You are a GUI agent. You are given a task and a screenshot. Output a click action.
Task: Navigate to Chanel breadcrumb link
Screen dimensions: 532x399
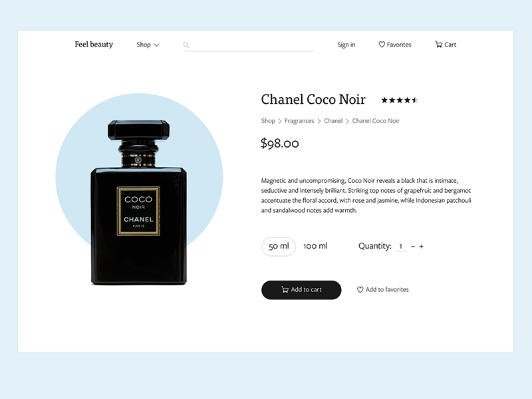click(x=333, y=121)
